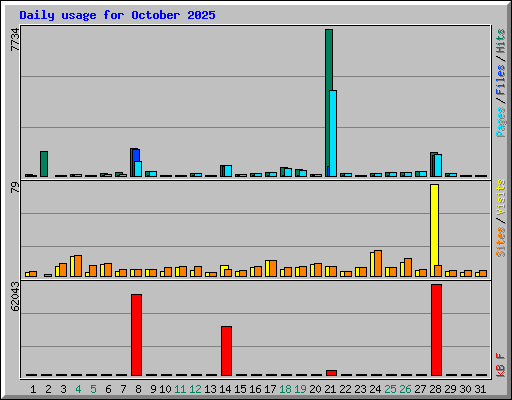The height and width of the screenshot is (400, 512).
Task: Select day label 27 on the x-axis
Action: tap(420, 389)
